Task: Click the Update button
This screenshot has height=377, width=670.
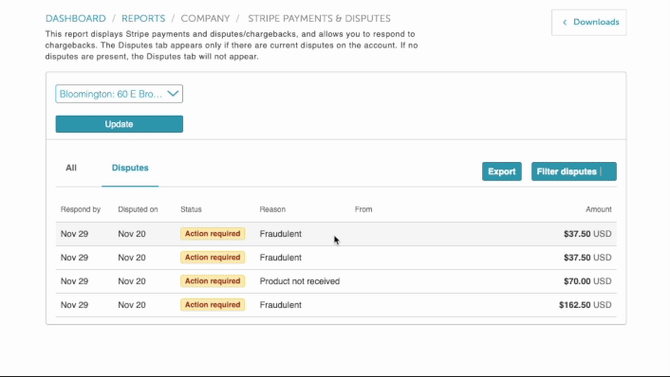Action: (x=119, y=124)
